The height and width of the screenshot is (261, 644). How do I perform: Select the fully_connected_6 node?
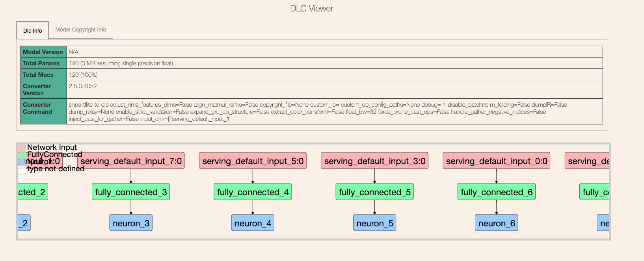click(496, 192)
